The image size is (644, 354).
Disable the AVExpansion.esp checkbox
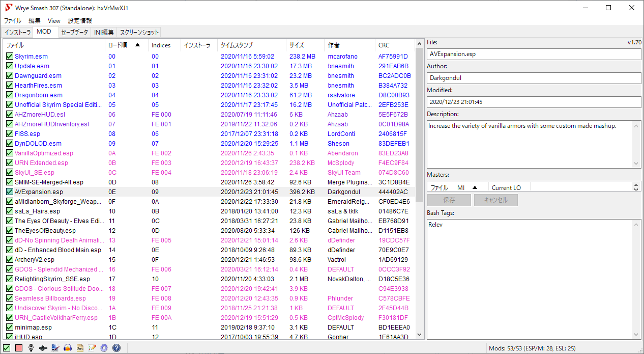coord(9,192)
